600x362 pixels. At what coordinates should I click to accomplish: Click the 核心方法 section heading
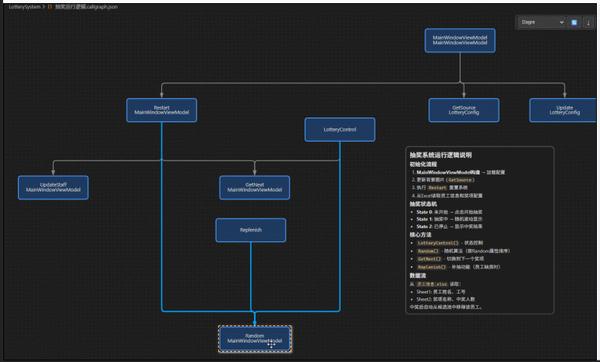pos(421,235)
